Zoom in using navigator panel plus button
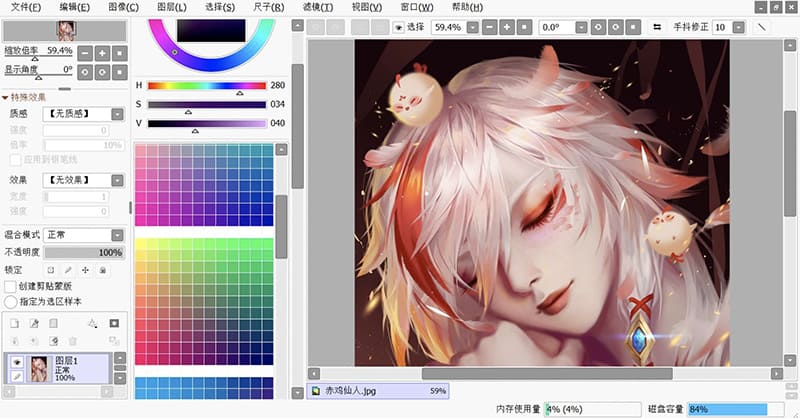Screen dimensions: 800x418 [x=102, y=53]
